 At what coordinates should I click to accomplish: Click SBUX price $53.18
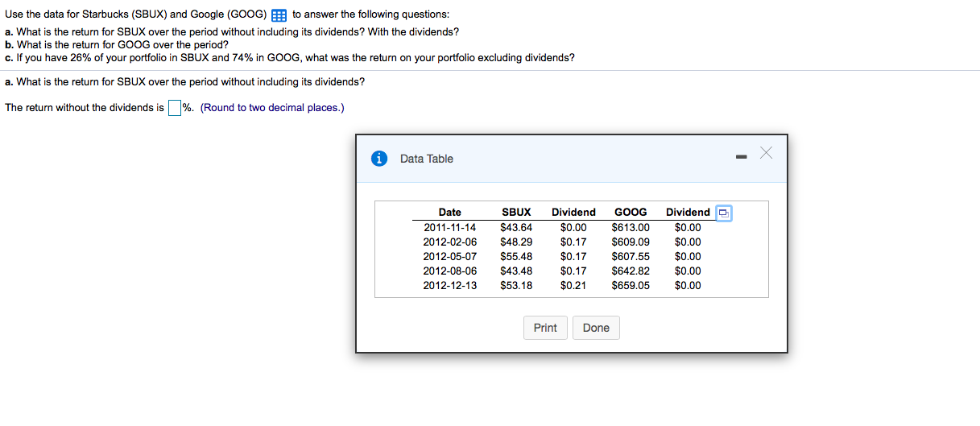(516, 285)
